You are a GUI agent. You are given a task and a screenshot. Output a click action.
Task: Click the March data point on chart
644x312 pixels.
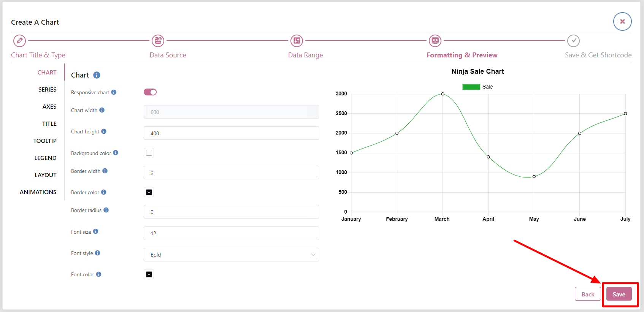click(443, 94)
